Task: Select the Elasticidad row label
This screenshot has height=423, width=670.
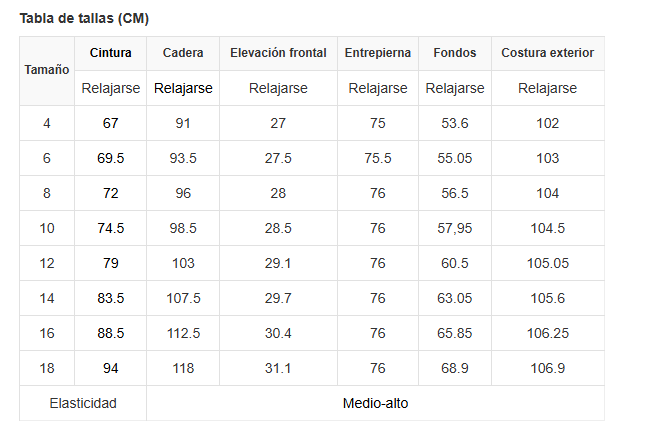Action: (83, 403)
